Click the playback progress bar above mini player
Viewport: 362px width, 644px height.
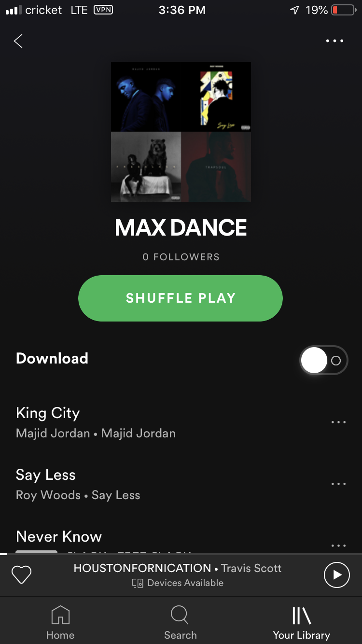point(181,554)
